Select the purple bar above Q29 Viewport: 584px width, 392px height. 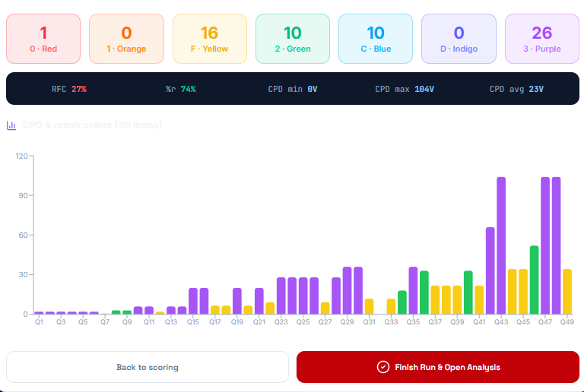coord(347,290)
